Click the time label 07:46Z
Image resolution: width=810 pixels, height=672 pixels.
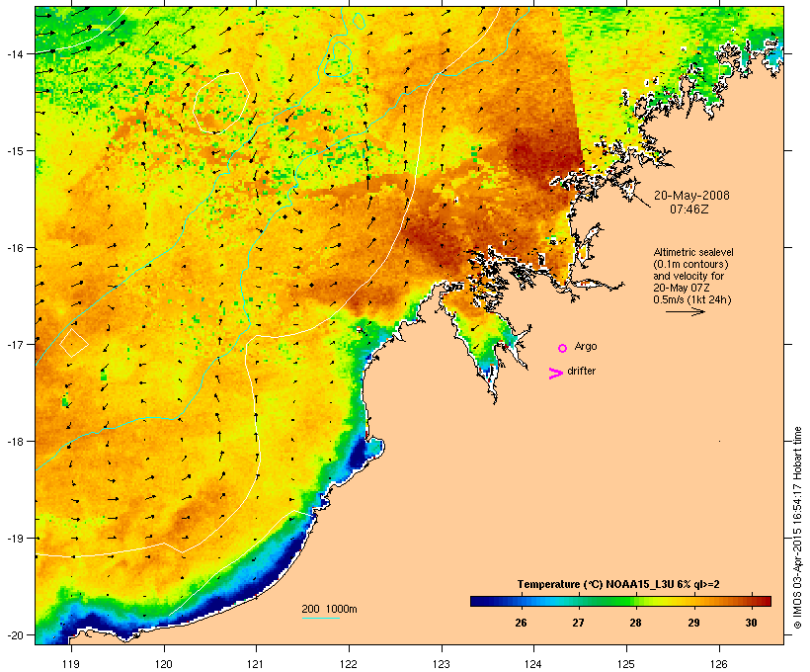coord(689,210)
